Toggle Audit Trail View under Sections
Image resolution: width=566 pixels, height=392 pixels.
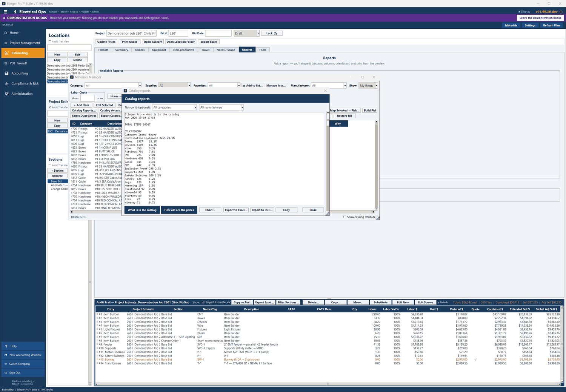click(x=50, y=165)
